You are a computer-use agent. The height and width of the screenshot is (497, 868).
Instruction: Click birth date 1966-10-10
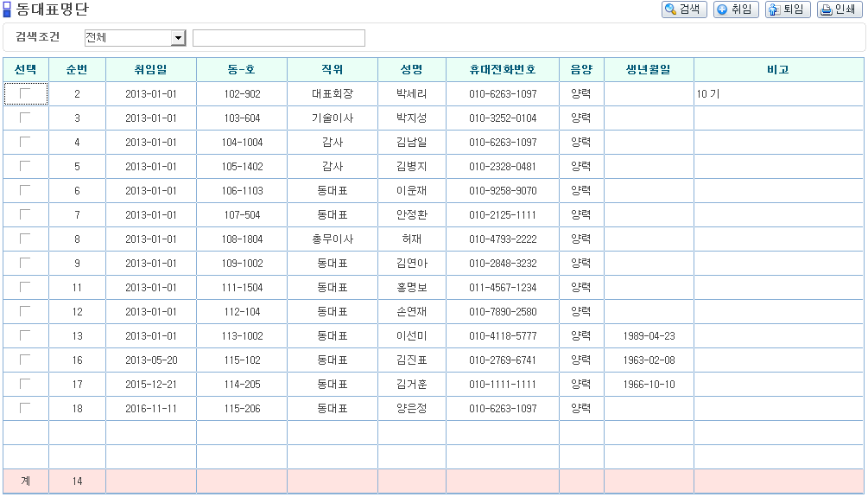(649, 384)
